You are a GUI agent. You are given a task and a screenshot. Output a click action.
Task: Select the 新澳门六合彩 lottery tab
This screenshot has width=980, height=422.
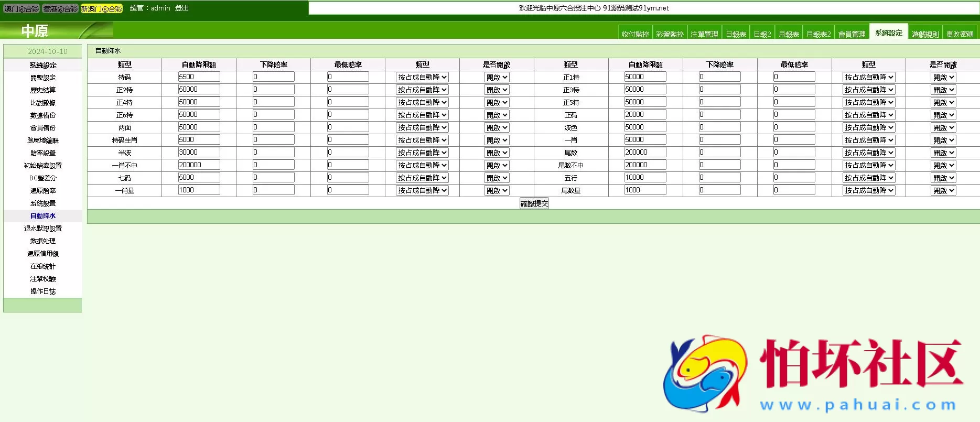(x=102, y=8)
